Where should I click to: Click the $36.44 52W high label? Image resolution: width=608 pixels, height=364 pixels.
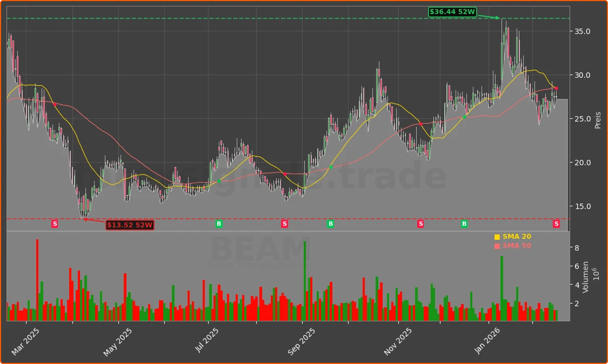[452, 12]
